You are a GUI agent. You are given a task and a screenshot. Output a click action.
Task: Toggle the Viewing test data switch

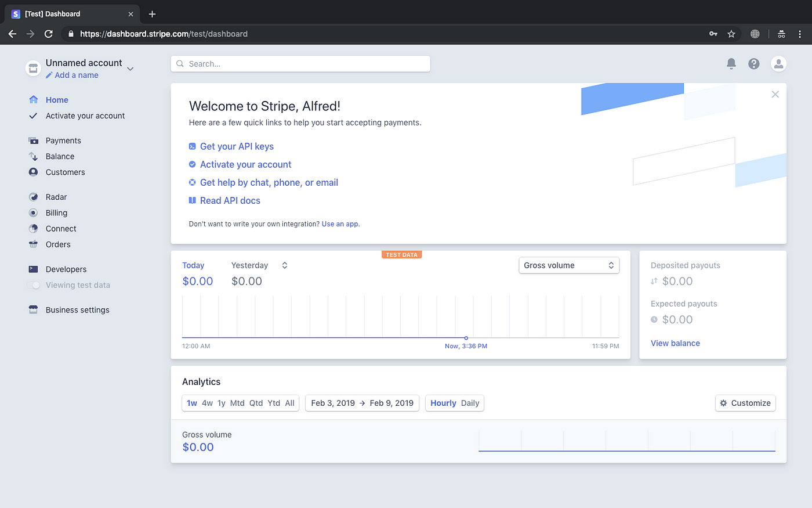coord(34,285)
